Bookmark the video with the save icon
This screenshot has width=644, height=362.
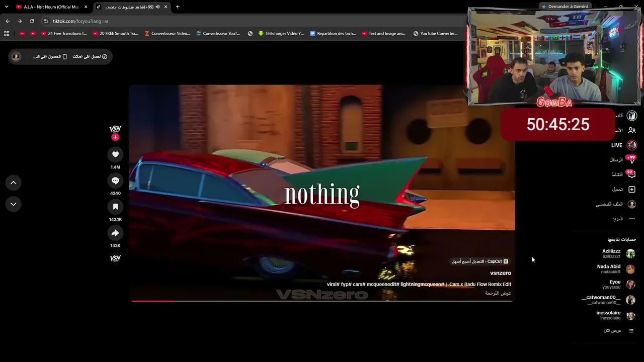coord(115,207)
